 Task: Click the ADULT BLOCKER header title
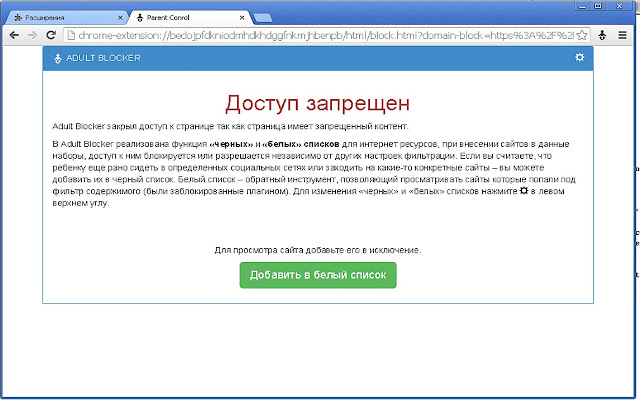click(x=103, y=58)
